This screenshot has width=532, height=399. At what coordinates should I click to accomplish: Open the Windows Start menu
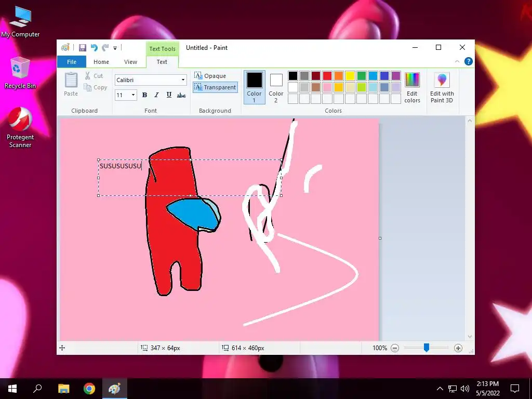pos(12,389)
